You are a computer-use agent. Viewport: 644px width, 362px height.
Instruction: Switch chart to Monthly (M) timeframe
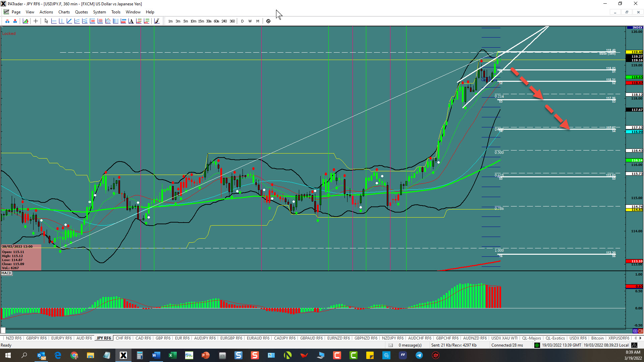[x=258, y=21]
